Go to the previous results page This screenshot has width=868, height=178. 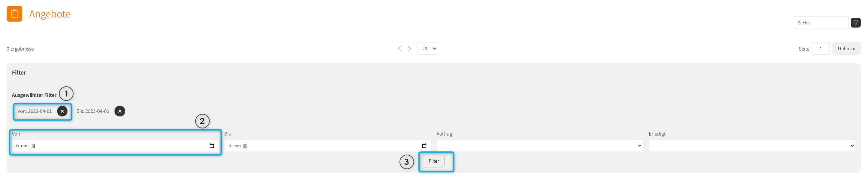[x=399, y=49]
